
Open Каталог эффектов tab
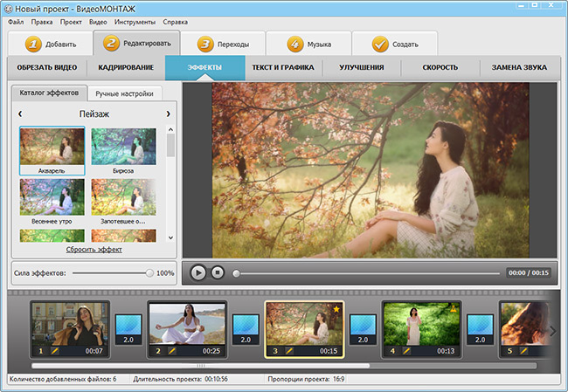49,93
